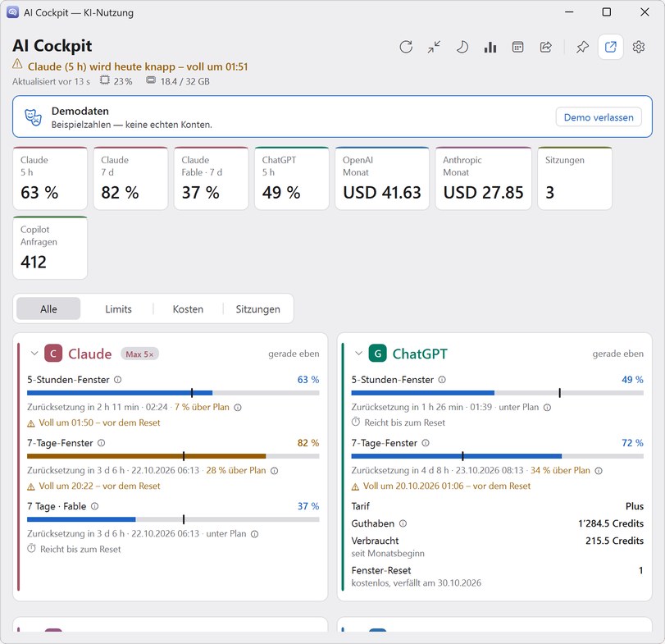This screenshot has height=644, width=665.
Task: Click info icon beside Claude 5-Stunden-Fenster
Action: pos(118,380)
